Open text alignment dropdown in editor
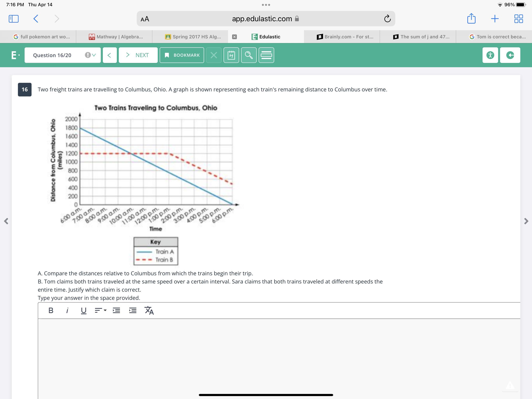 [100, 310]
